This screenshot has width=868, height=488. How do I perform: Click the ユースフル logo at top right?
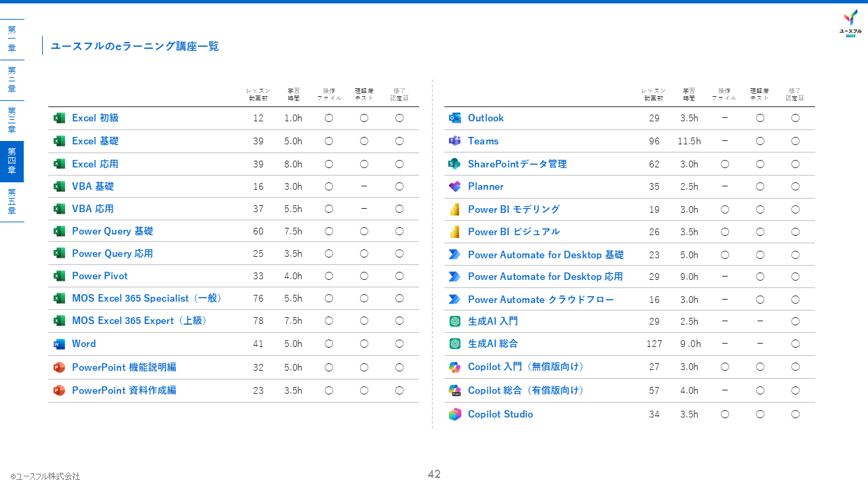point(850,22)
